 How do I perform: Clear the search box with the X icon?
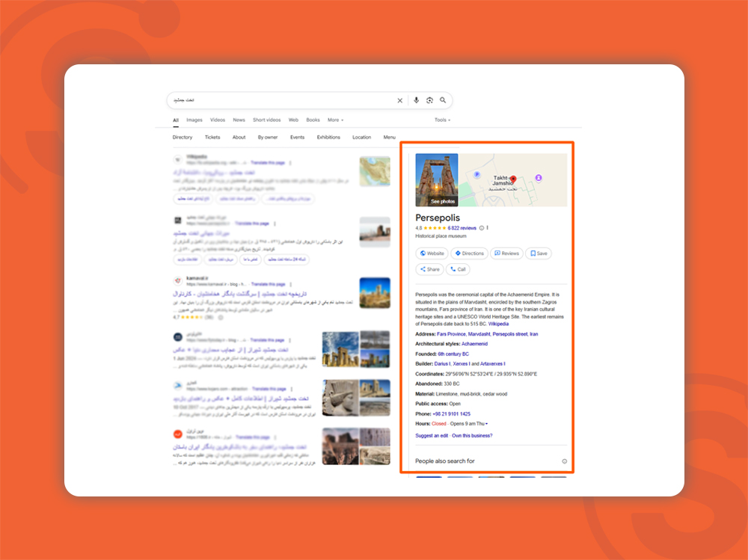399,100
